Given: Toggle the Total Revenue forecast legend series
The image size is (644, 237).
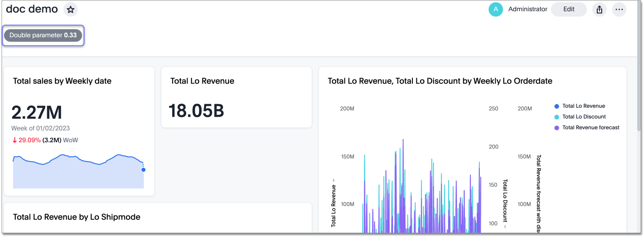Looking at the screenshot, I should [x=590, y=127].
